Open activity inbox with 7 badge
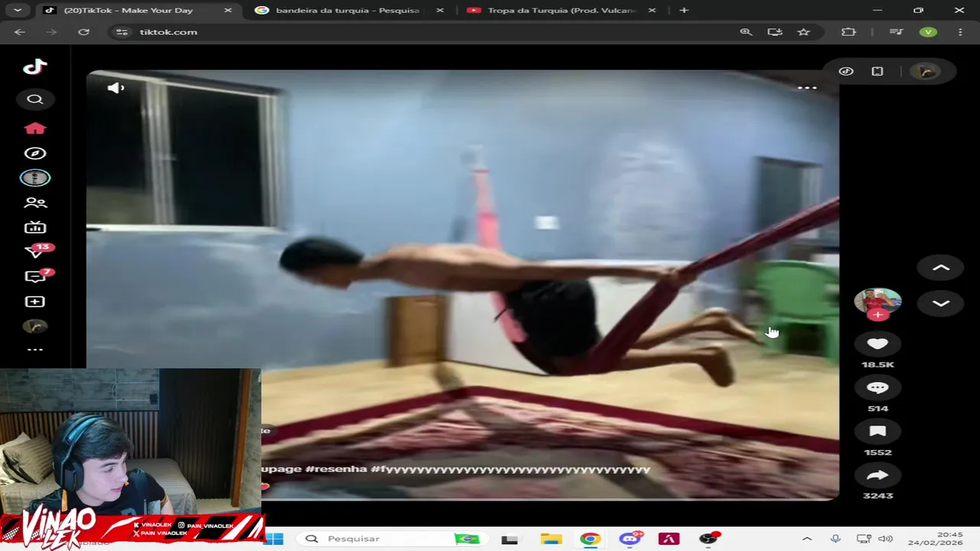The image size is (980, 551). point(36,276)
